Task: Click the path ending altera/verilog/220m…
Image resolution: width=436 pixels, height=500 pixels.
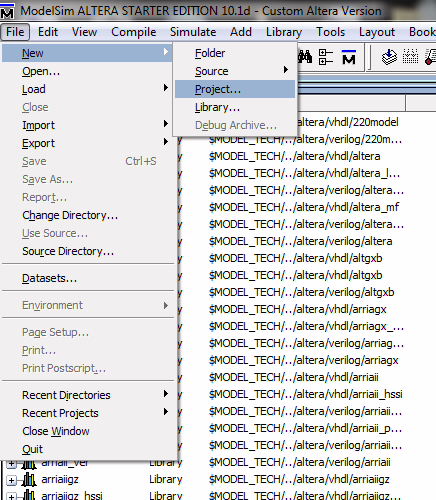Action: 305,139
